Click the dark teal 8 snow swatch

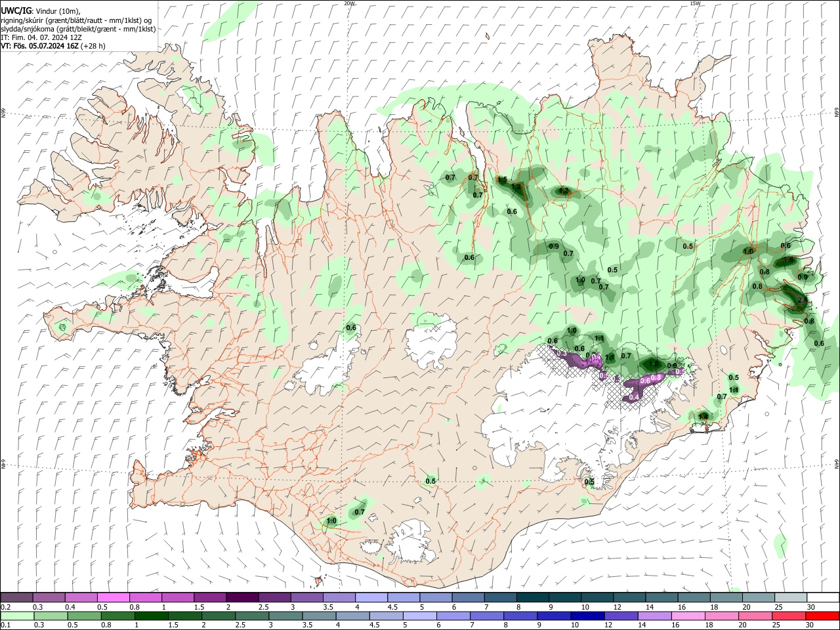coord(532,597)
